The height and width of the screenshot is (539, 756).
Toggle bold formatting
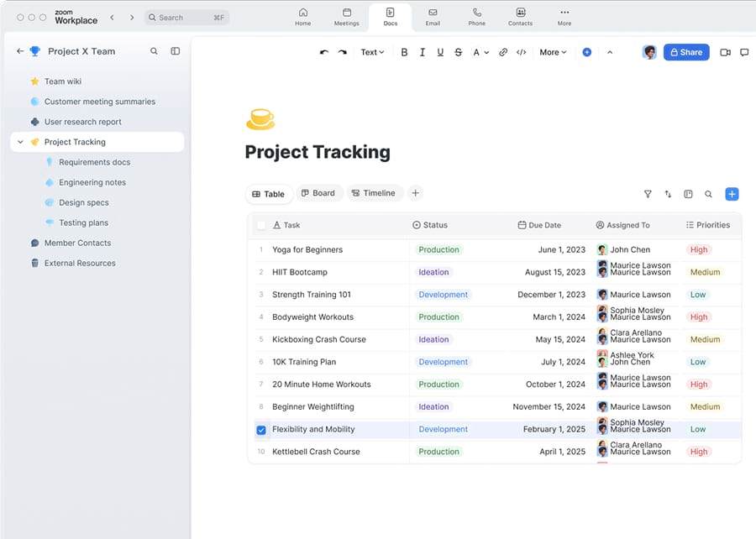[404, 52]
